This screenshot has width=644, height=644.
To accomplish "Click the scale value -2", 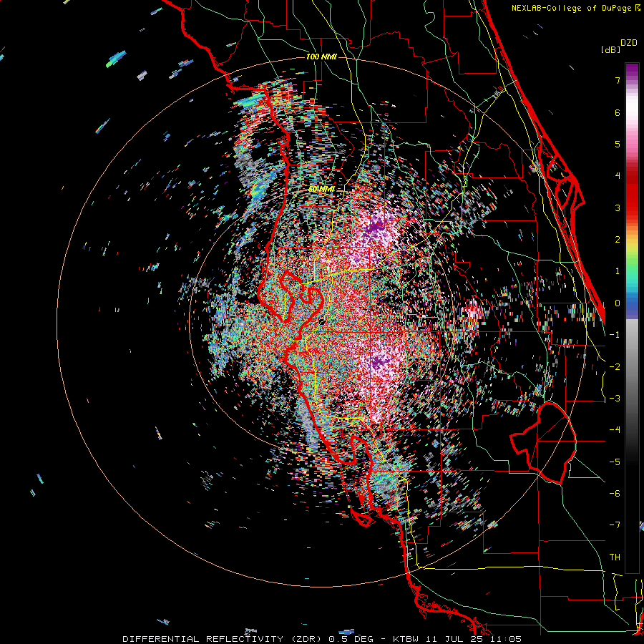I will click(x=615, y=367).
